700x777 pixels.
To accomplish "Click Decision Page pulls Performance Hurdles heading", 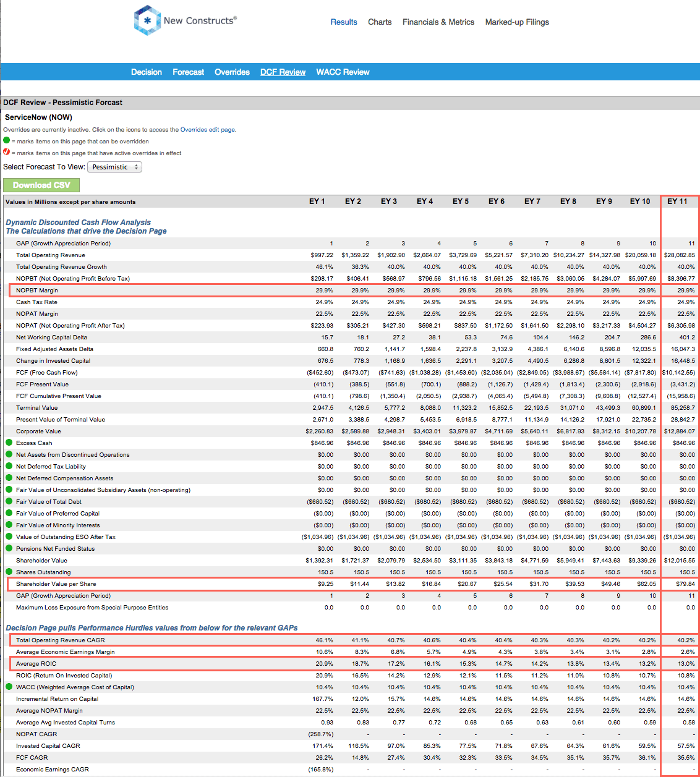I will (x=152, y=627).
